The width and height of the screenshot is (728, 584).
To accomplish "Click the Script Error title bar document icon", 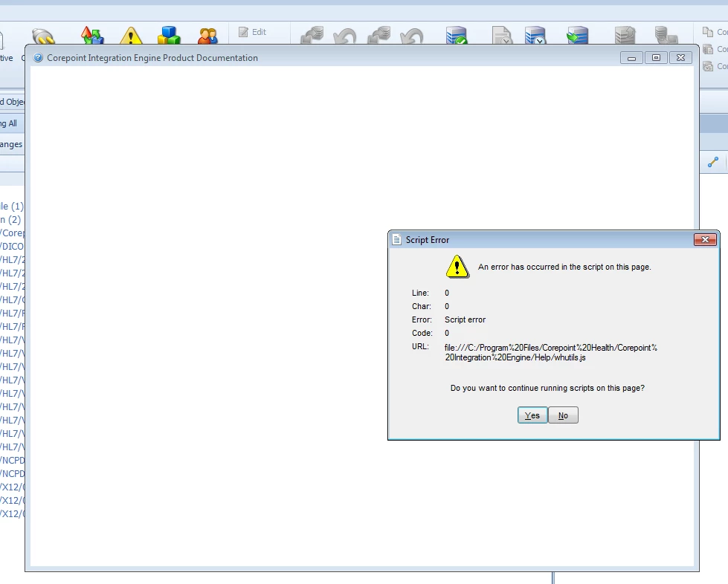I will coord(396,240).
